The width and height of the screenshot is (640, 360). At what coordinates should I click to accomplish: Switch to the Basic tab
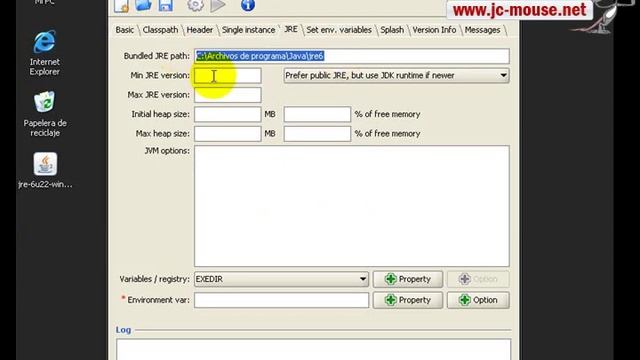tap(124, 30)
